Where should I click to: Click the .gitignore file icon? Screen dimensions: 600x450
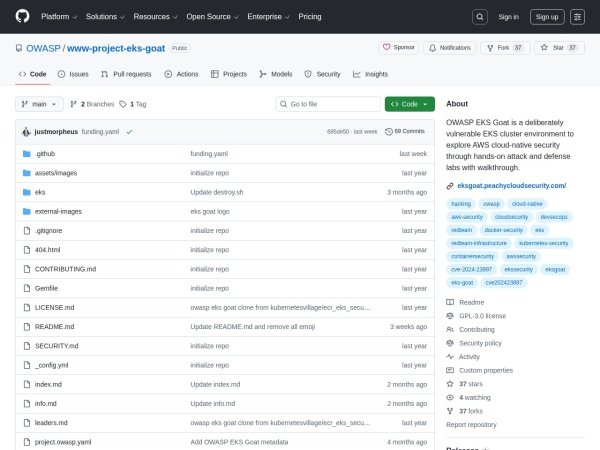click(x=27, y=230)
